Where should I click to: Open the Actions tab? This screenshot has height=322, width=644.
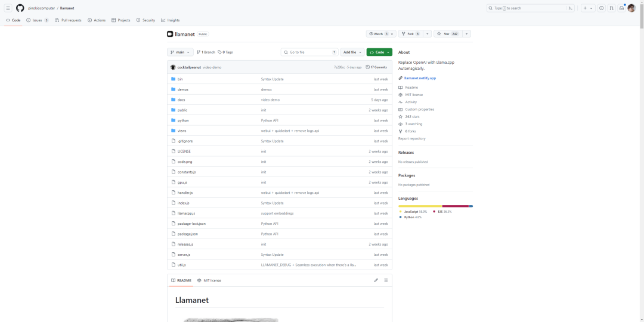point(97,20)
